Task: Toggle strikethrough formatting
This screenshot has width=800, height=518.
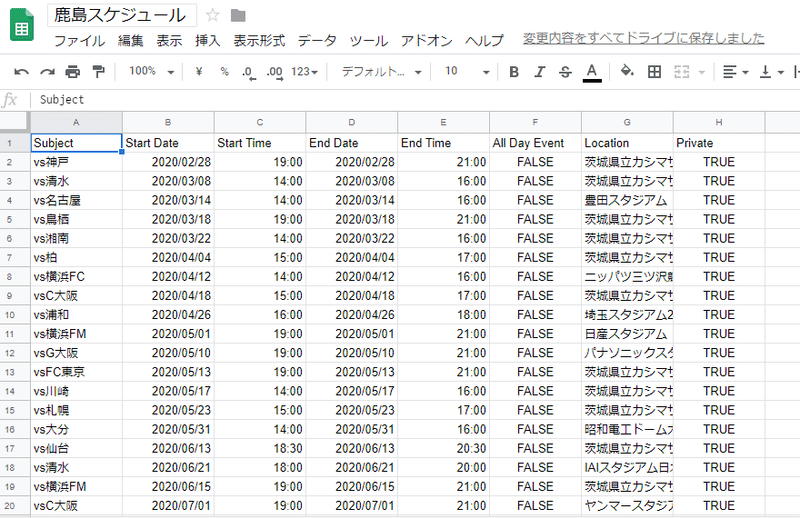Action: [x=565, y=72]
